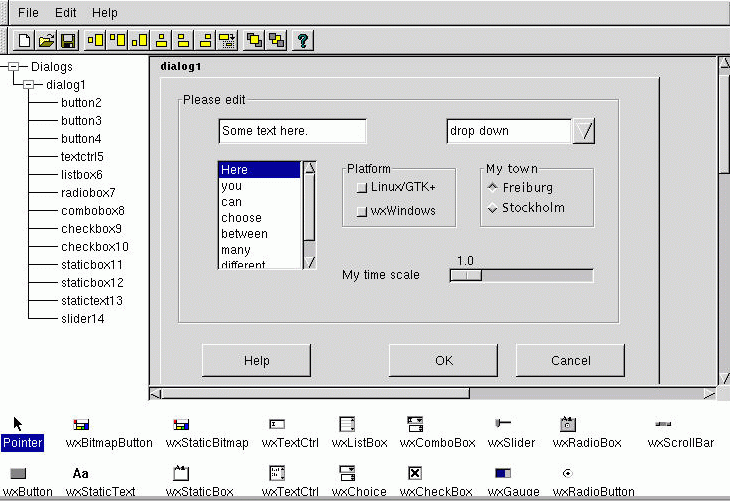Image resolution: width=730 pixels, height=501 pixels.
Task: Select the wxStaticText palette tool
Action: [100, 481]
